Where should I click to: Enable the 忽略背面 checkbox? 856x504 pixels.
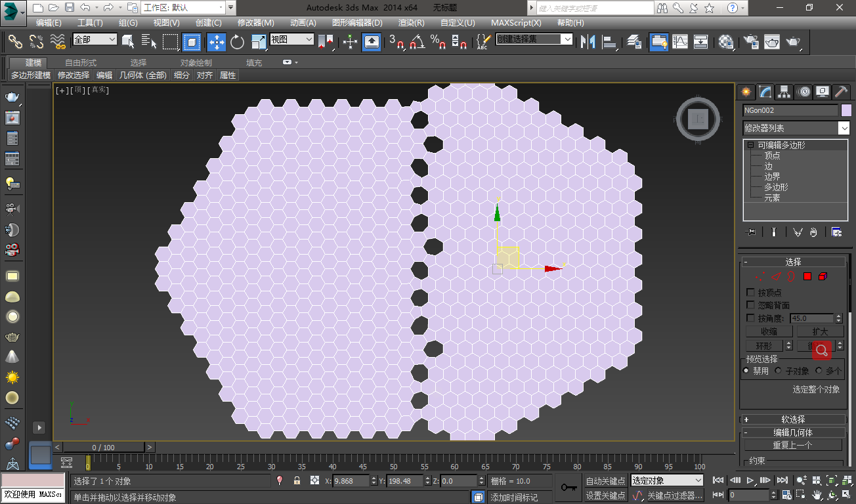tap(751, 305)
